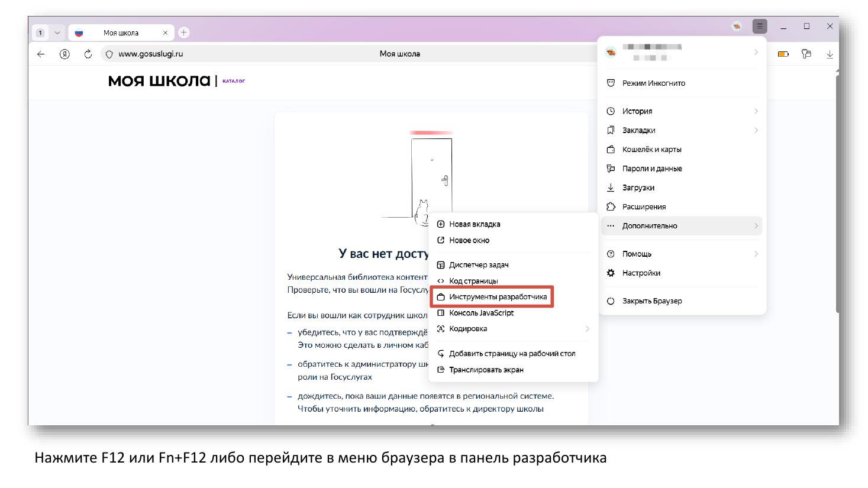
Task: Open Yandex home via the Я icon
Action: click(64, 54)
